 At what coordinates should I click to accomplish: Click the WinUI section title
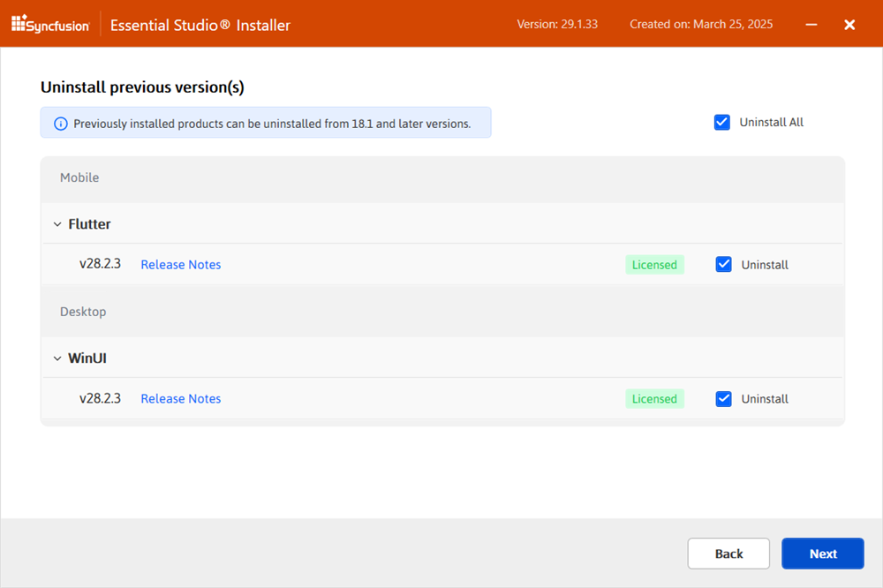click(x=87, y=358)
